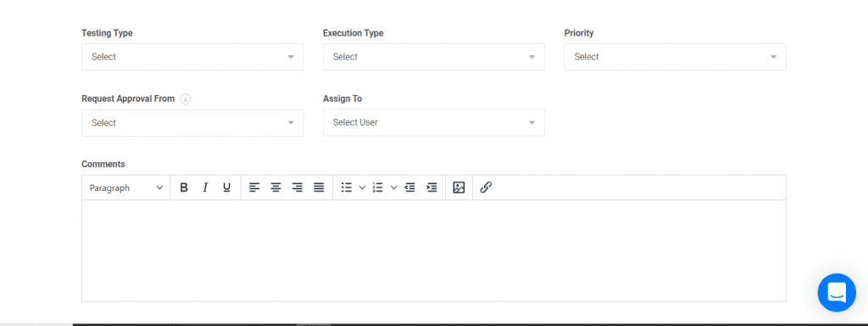Open the Request Approval From dropdown
The image size is (868, 326).
[x=192, y=123]
